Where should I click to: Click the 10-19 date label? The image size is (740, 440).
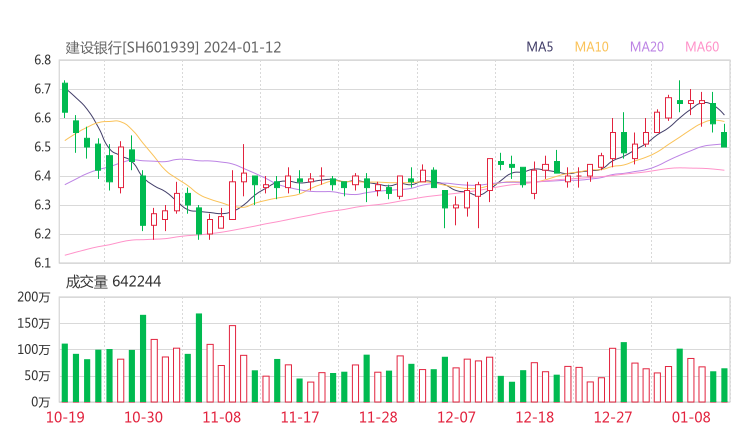pyautogui.click(x=65, y=417)
